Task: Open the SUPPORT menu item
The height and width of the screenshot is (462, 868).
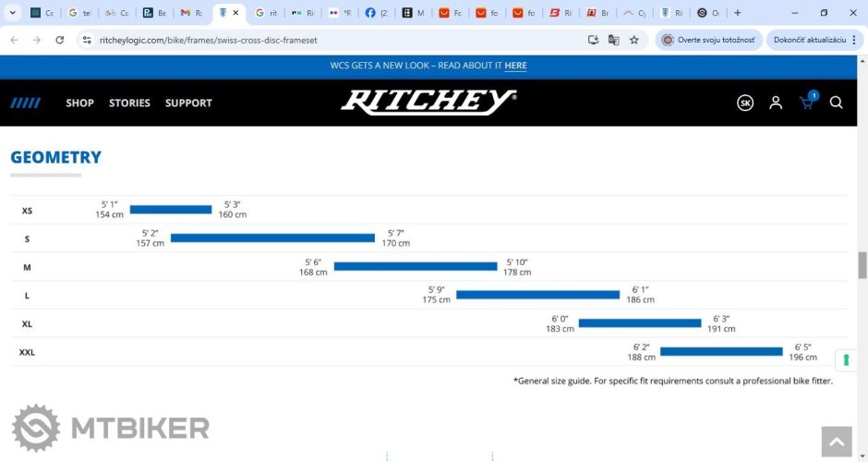Action: [x=188, y=103]
